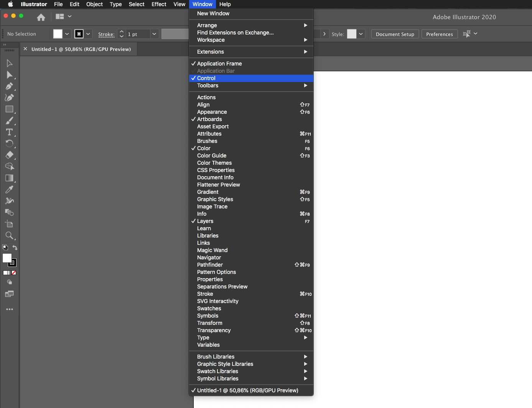The width and height of the screenshot is (532, 408).
Task: Expand the stroke weight dropdown
Action: tap(154, 34)
